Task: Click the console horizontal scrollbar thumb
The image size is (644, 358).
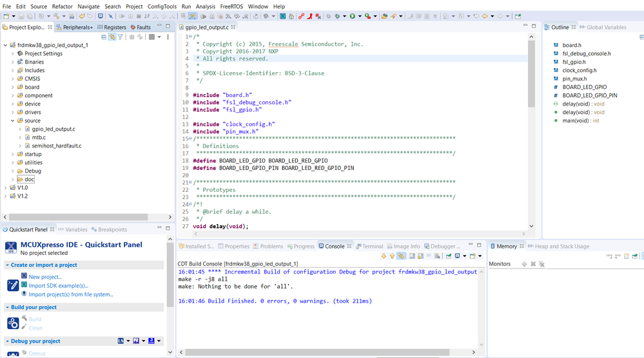Action: coord(317,352)
